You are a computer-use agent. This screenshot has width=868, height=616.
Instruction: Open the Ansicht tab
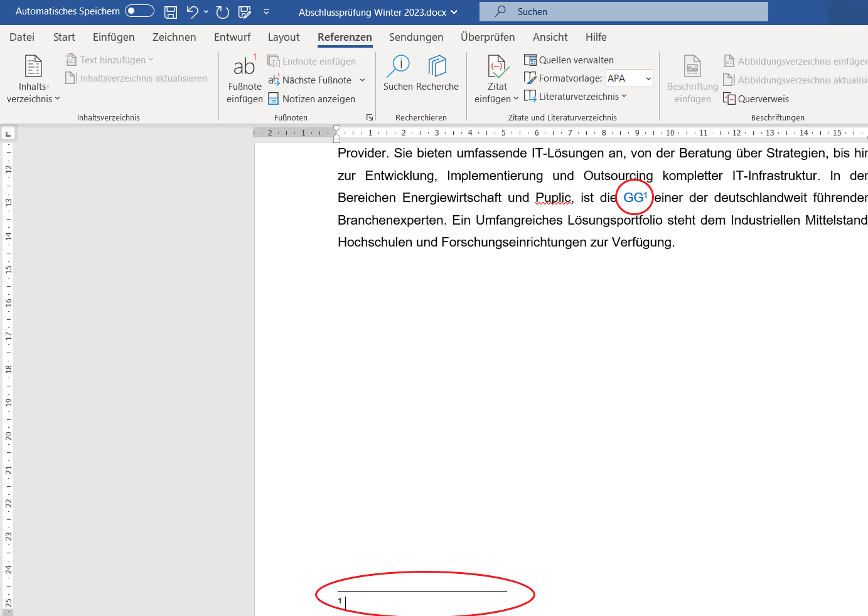coord(550,37)
